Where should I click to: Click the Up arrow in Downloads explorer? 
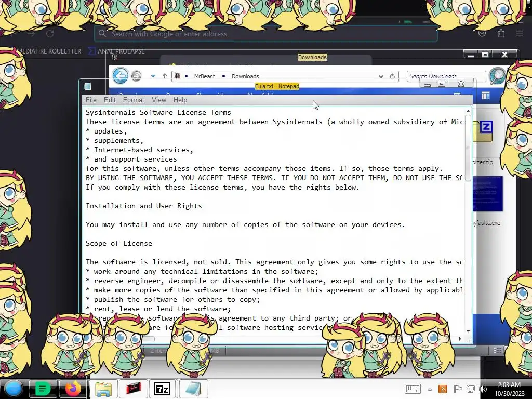[165, 76]
